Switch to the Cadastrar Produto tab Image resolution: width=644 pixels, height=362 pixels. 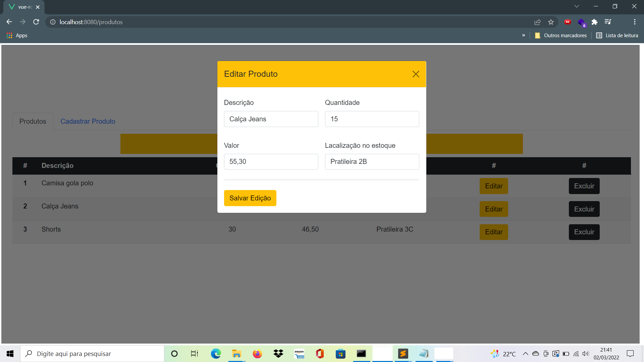coord(88,121)
